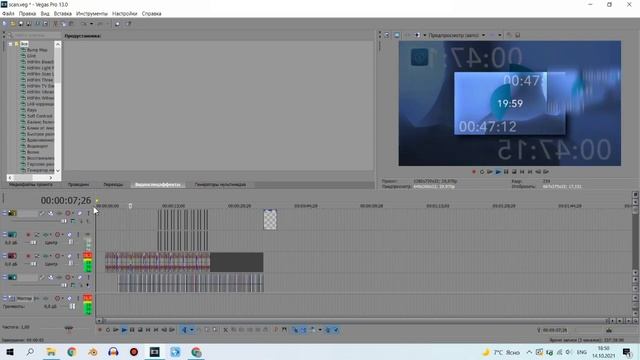Collapse the effects tree root node

[11, 44]
